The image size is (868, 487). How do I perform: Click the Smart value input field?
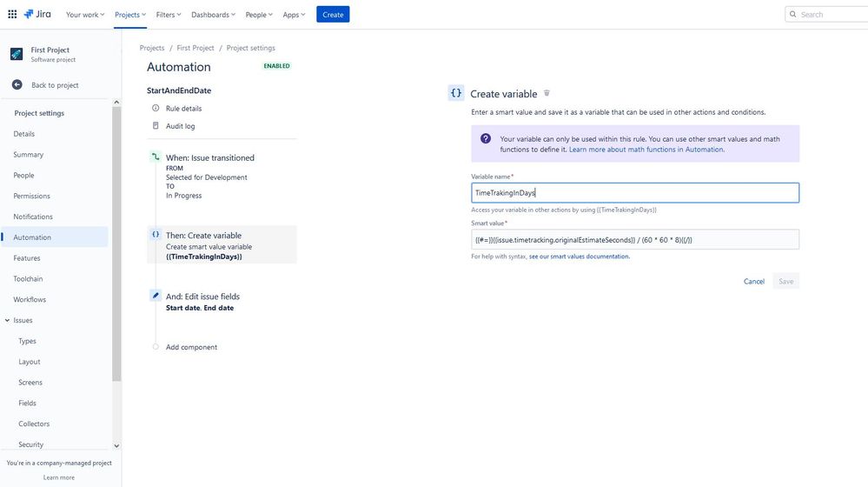pyautogui.click(x=635, y=239)
